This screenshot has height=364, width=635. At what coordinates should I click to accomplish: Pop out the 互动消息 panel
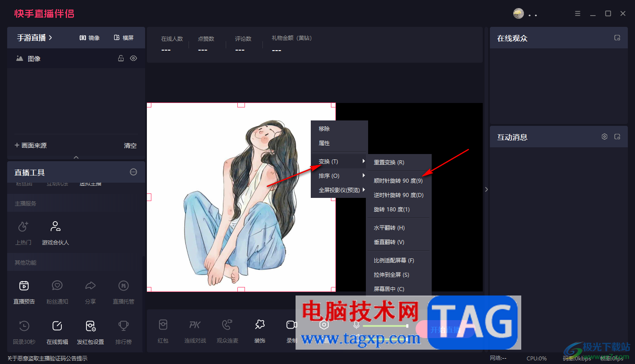[617, 137]
